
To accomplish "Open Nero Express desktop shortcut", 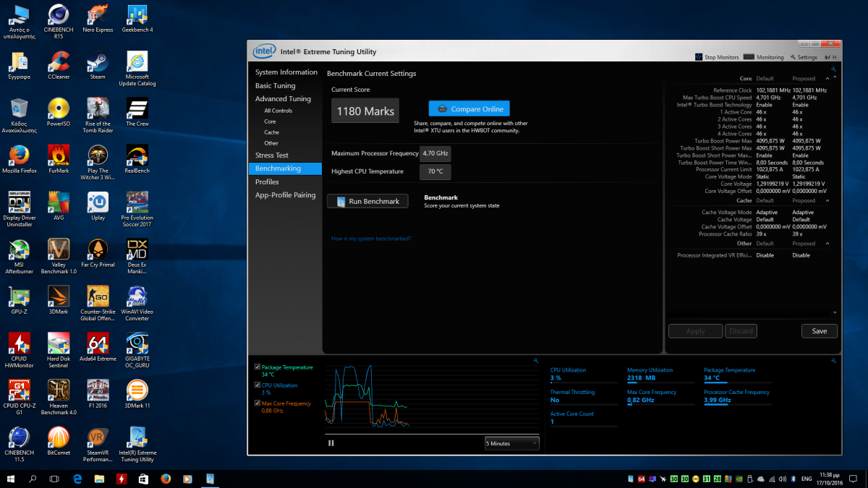I will coord(98,19).
